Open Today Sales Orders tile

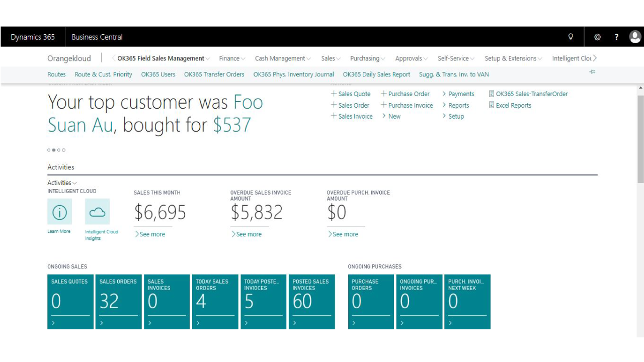(215, 302)
